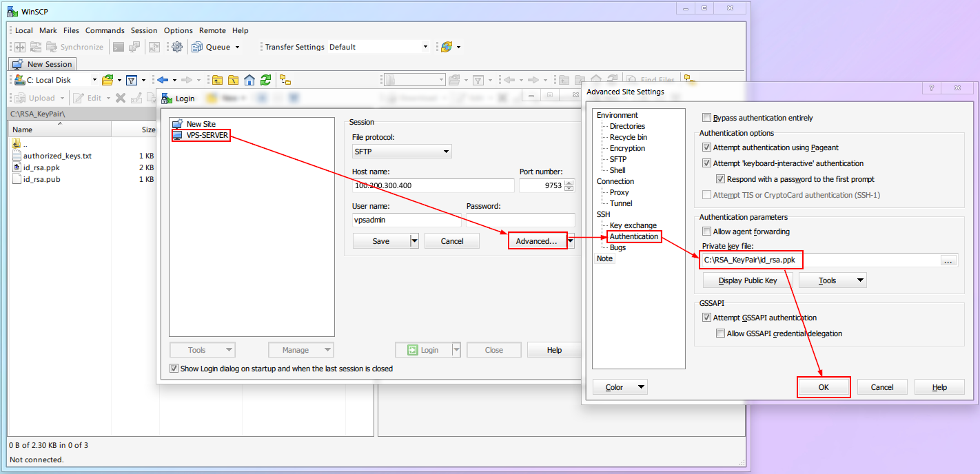The width and height of the screenshot is (980, 474).
Task: Click the Preferences gear icon in toolbar
Action: pyautogui.click(x=177, y=47)
